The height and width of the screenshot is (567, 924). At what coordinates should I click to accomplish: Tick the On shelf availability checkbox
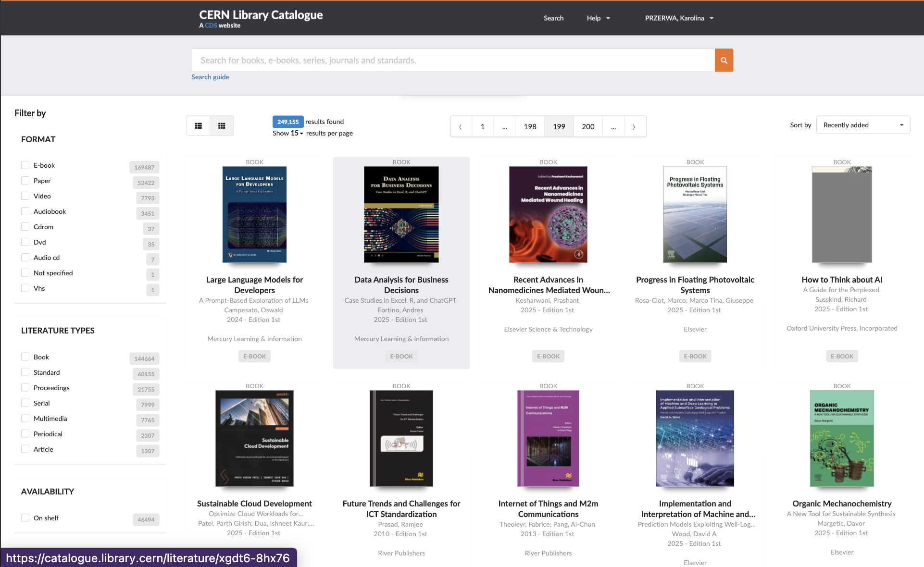25,518
